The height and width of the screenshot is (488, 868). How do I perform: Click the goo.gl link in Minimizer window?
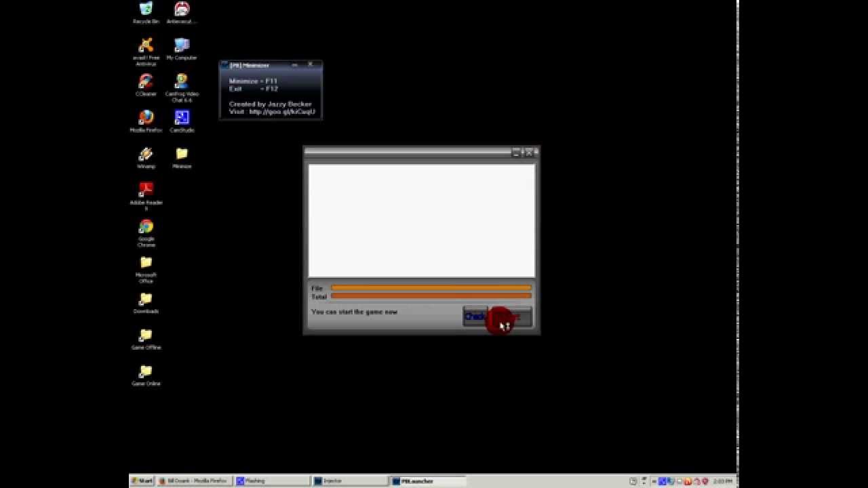pos(282,112)
